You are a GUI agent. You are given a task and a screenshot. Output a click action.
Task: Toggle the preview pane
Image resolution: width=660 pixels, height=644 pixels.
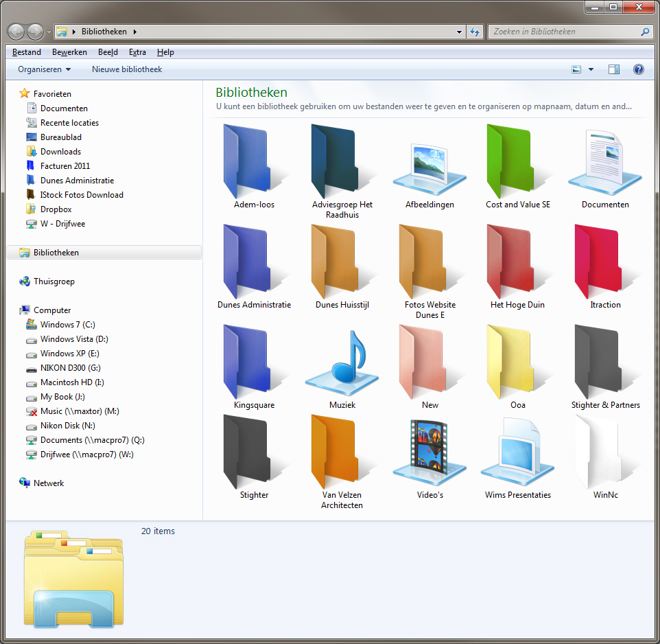point(613,69)
